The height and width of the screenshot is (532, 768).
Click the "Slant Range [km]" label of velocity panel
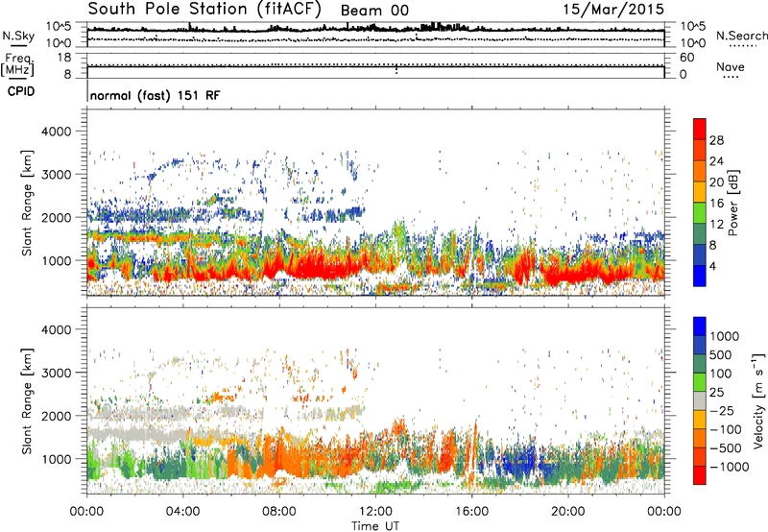[27, 400]
